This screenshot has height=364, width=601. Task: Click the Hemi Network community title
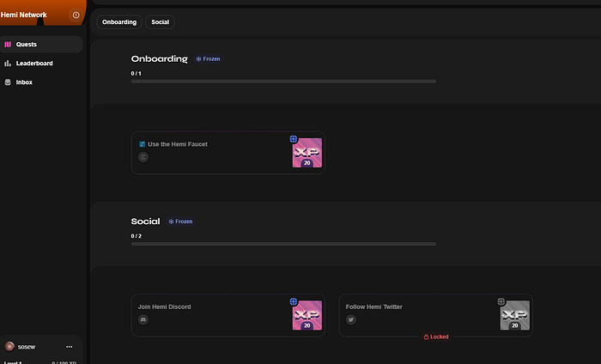tap(24, 15)
